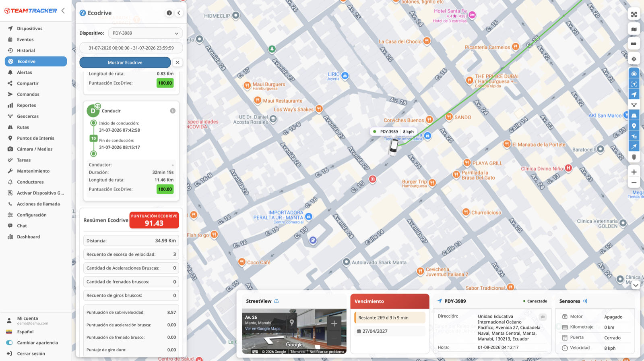Click the Dashboard chart icon
Screen dimensions: 644x361
(x=10, y=237)
